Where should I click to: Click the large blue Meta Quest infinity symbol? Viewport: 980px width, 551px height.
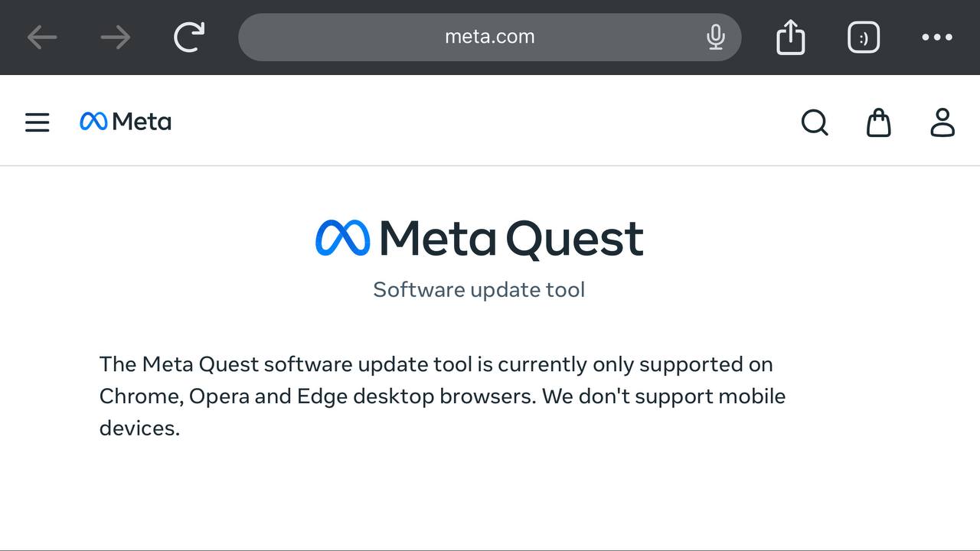coord(342,238)
